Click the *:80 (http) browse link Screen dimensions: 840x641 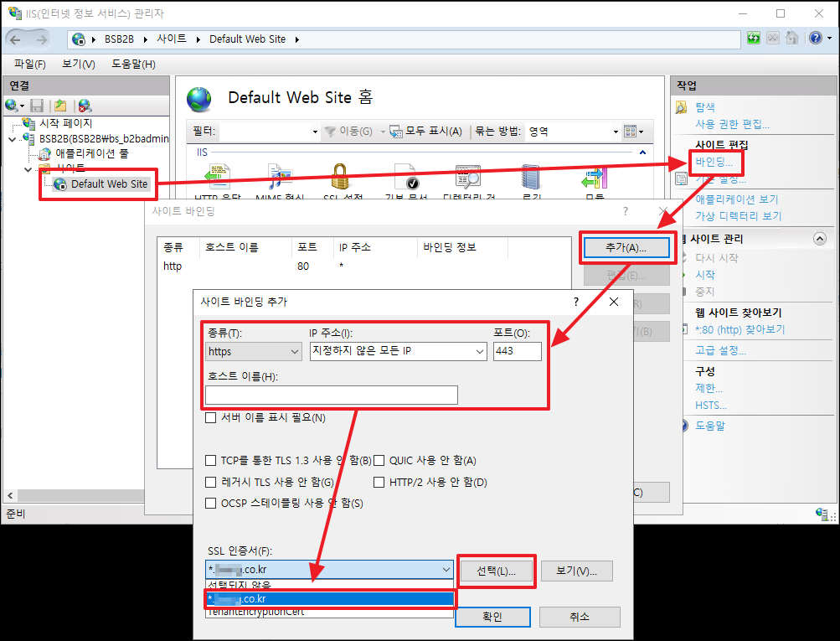[740, 329]
